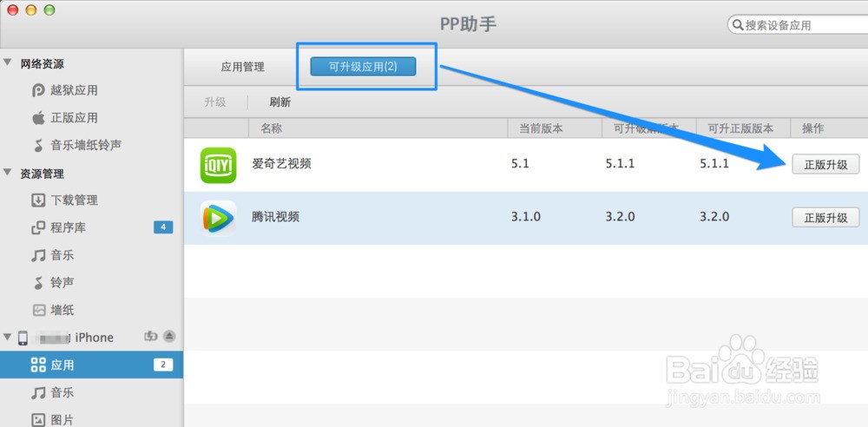Open the 越狱应用 jailbreak apps icon
Viewport: 868px width, 427px height.
(38, 90)
